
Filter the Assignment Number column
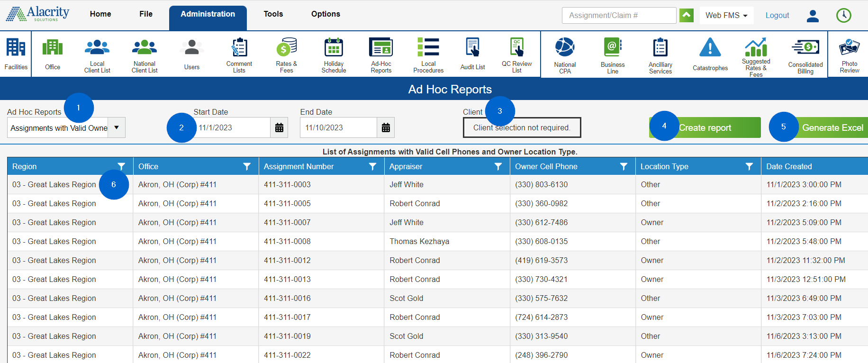pos(372,166)
